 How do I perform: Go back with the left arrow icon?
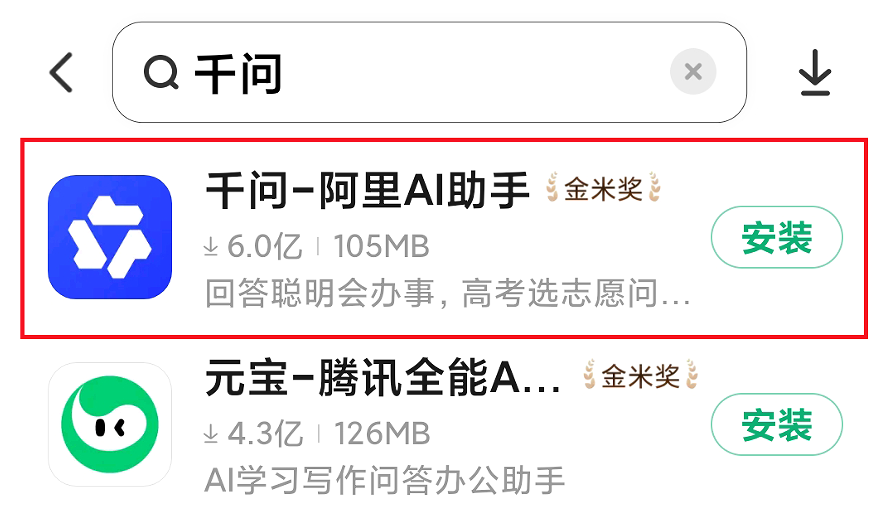tap(61, 72)
